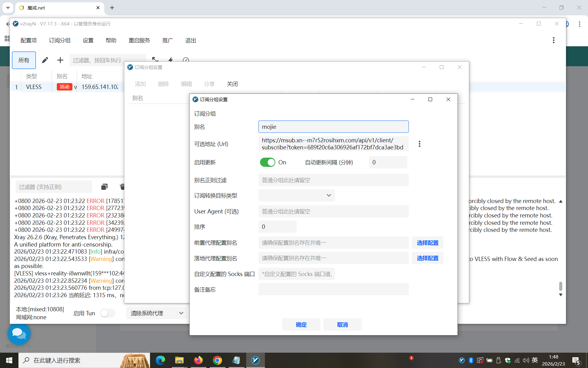588x368 pixels.
Task: Expand the browser tab list chevron
Action: (x=8, y=8)
